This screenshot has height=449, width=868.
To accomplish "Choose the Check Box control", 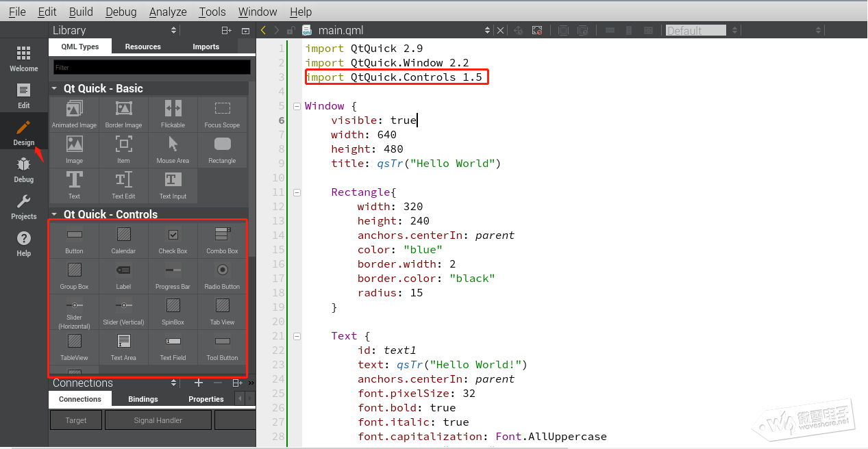I will click(x=173, y=240).
